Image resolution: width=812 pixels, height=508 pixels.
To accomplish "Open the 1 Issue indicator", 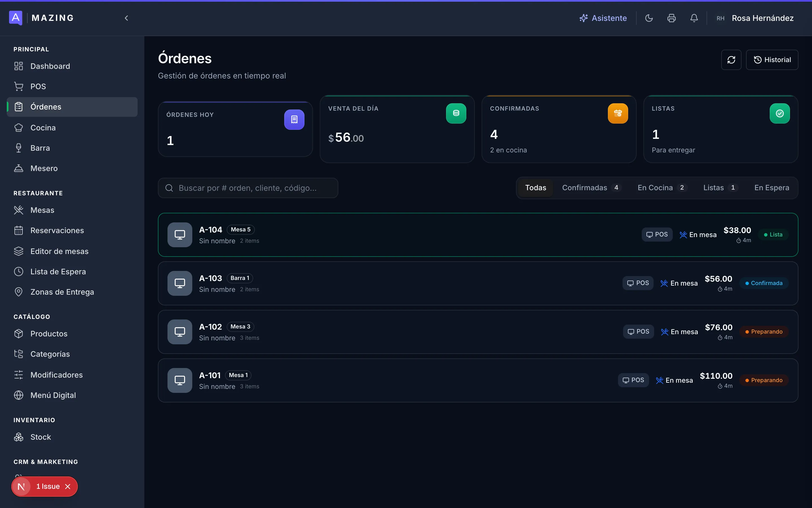I will point(48,487).
